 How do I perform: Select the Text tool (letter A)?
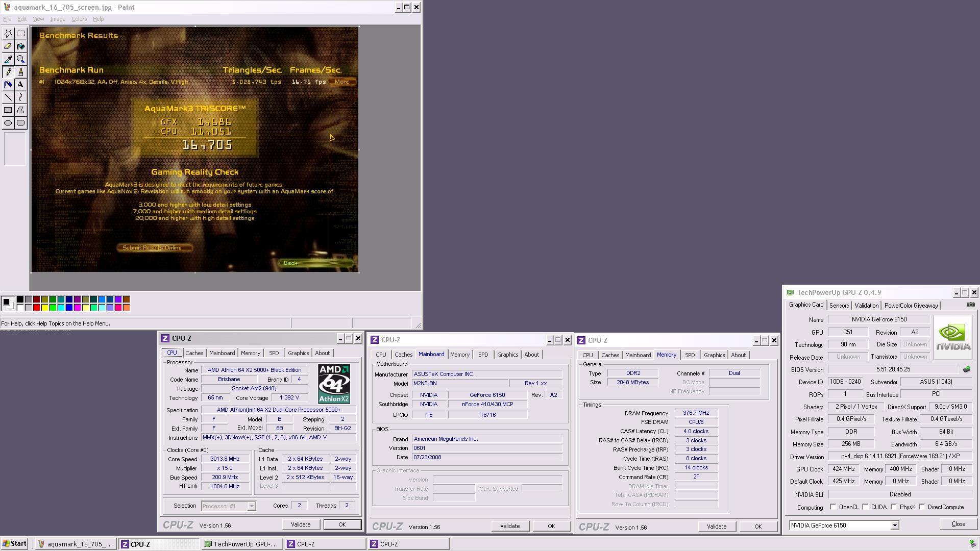[21, 85]
